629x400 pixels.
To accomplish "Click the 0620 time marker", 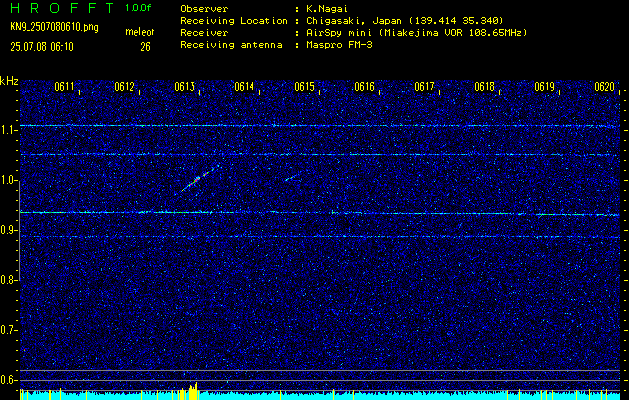I will [x=605, y=87].
